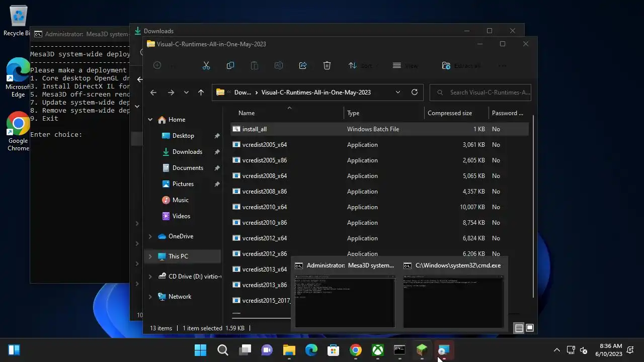Image resolution: width=644 pixels, height=362 pixels.
Task: Switch to details view layout icon
Action: pos(519,328)
